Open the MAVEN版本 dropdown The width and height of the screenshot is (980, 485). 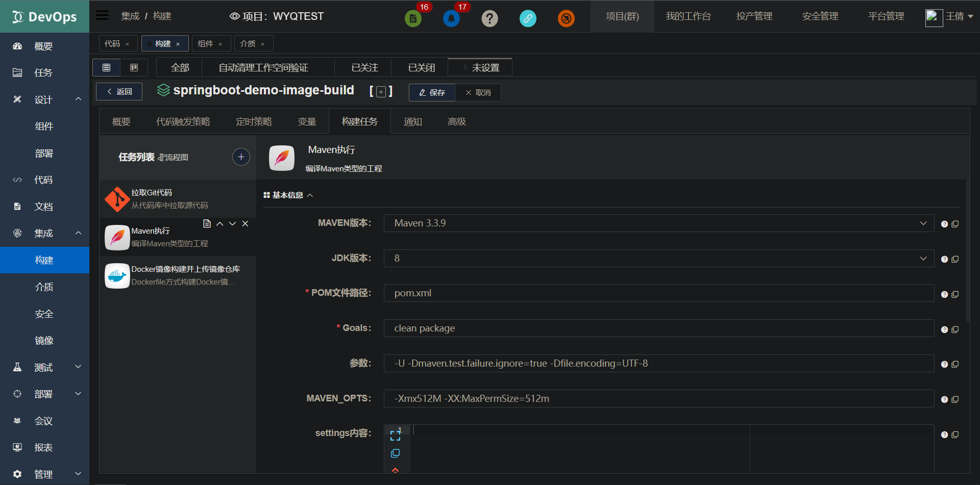923,223
